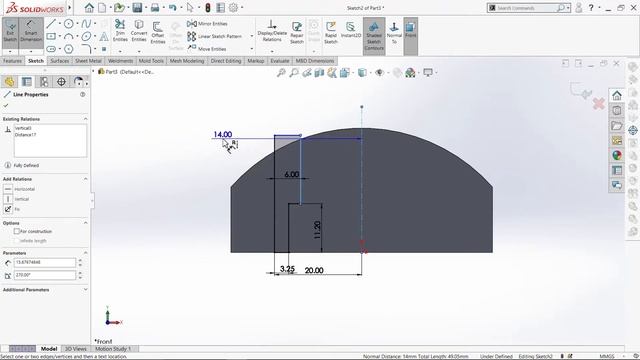Toggle Shaded Sketch Contours

[374, 36]
